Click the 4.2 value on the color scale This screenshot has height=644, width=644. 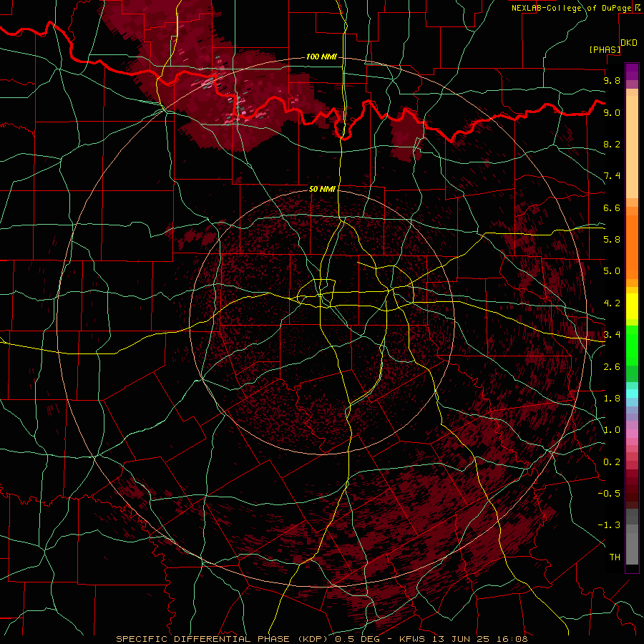[x=612, y=303]
